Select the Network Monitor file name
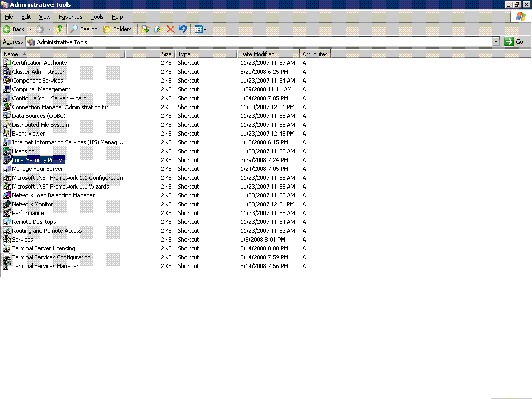 33,204
